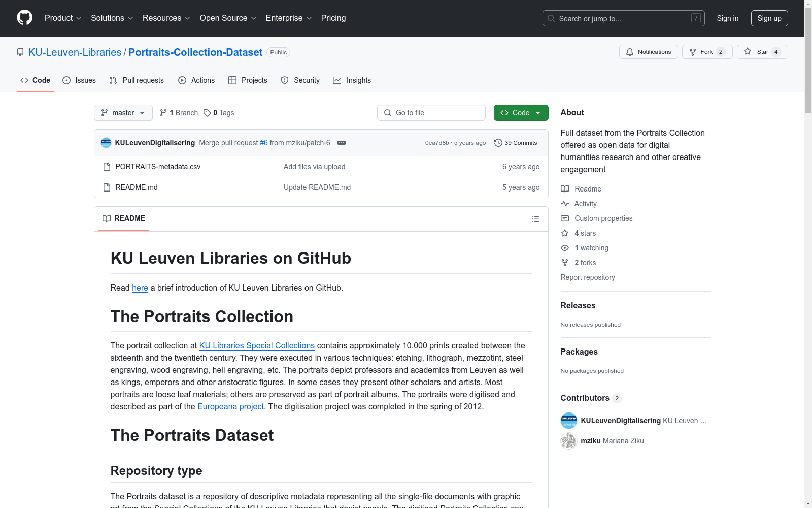Click the pulse icon beside Activity
The height and width of the screenshot is (508, 812).
(565, 204)
